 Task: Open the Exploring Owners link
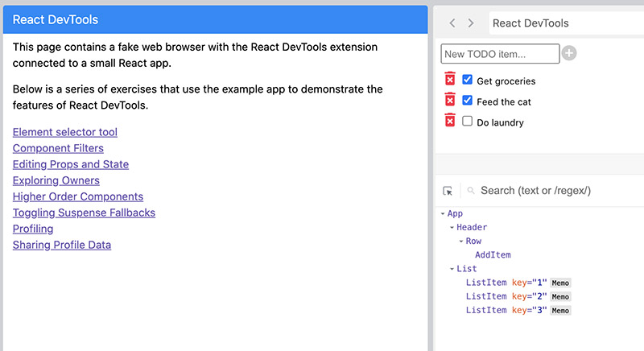56,180
